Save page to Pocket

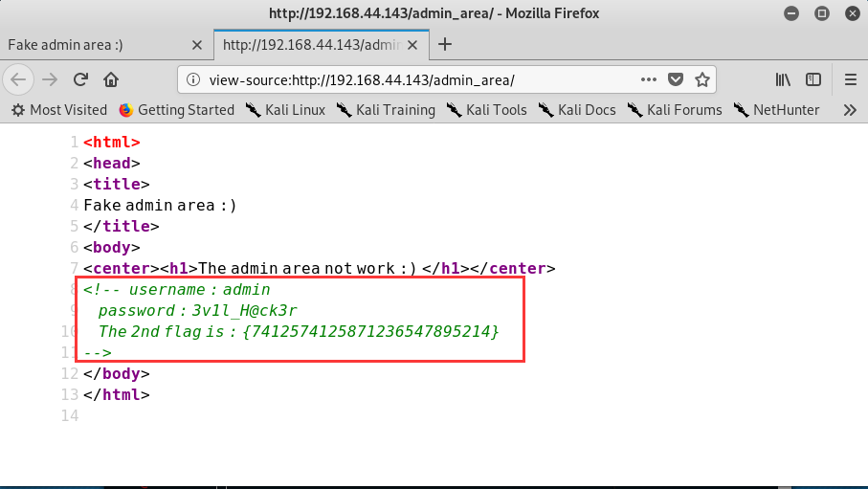tap(676, 79)
